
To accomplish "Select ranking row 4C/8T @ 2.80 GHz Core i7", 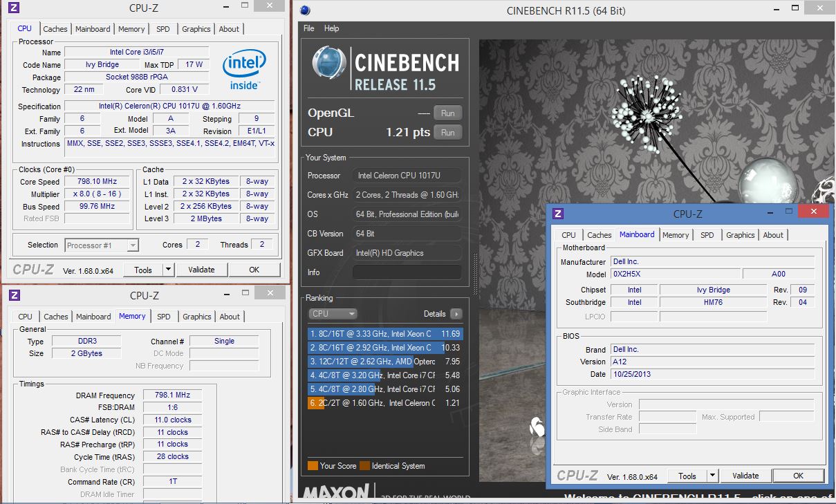I will (384, 389).
